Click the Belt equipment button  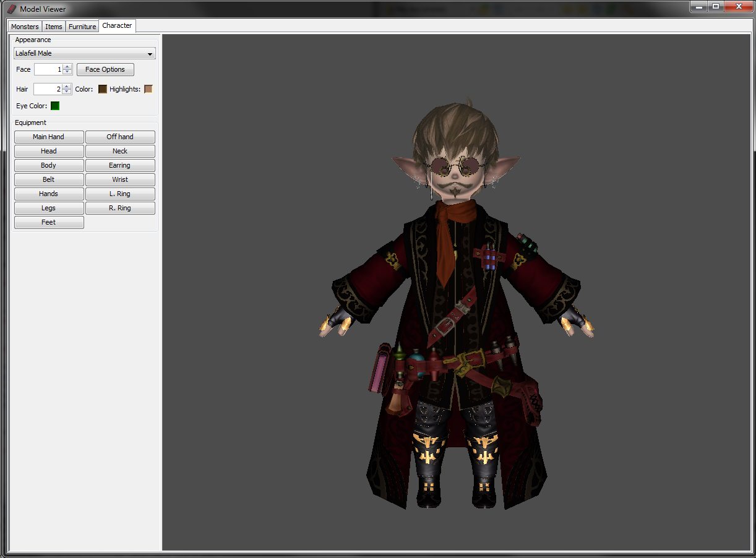[49, 179]
